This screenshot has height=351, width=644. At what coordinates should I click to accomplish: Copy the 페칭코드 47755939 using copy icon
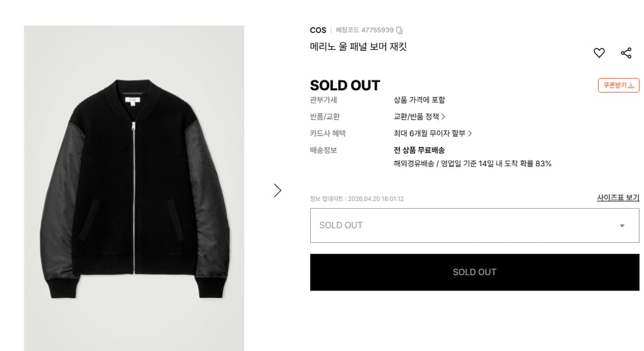pyautogui.click(x=400, y=30)
